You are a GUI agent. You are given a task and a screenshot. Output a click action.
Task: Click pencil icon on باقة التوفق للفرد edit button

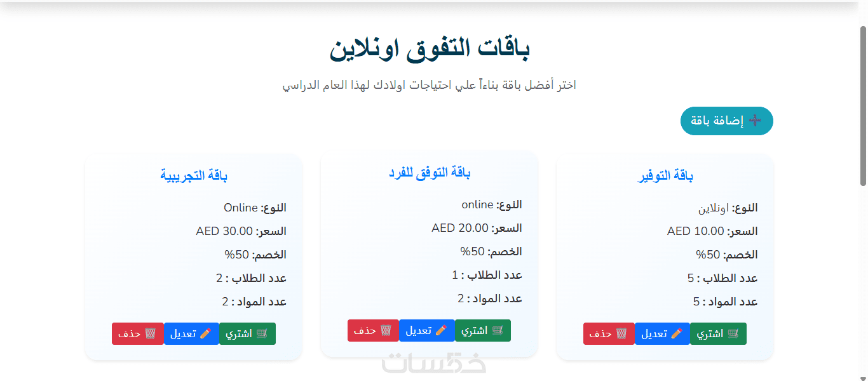[441, 330]
